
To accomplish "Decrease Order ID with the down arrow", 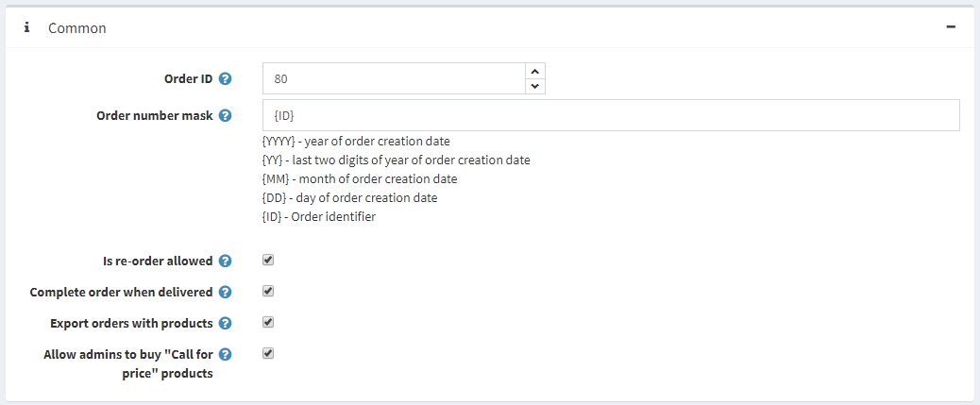I will (535, 87).
